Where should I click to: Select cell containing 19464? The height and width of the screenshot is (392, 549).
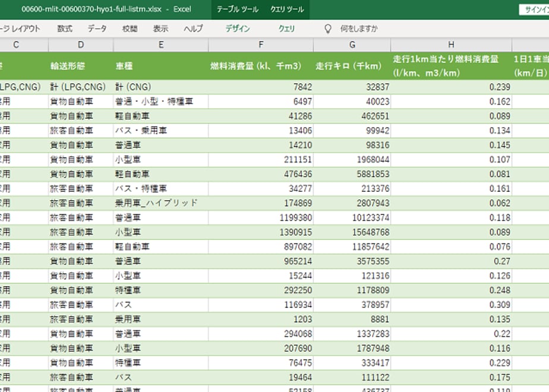click(261, 377)
